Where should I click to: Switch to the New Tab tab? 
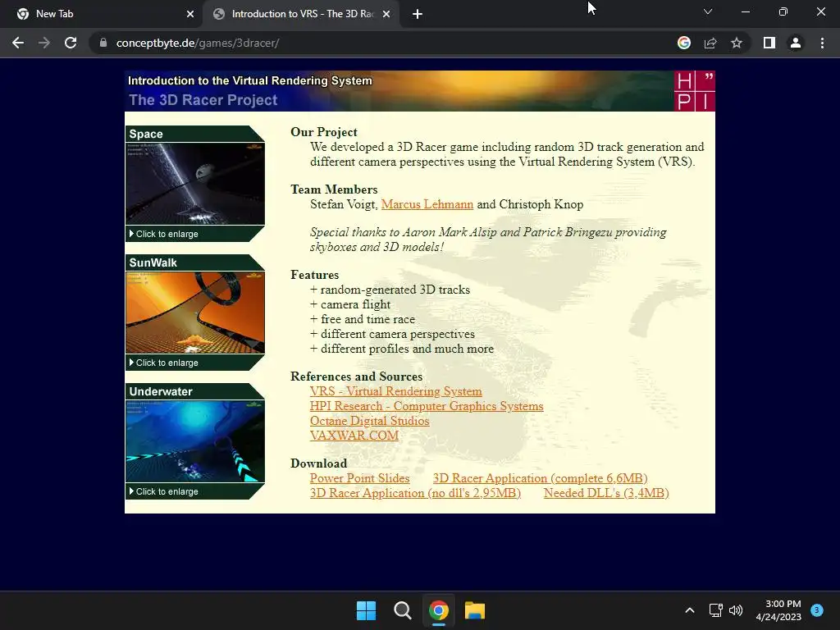point(101,14)
